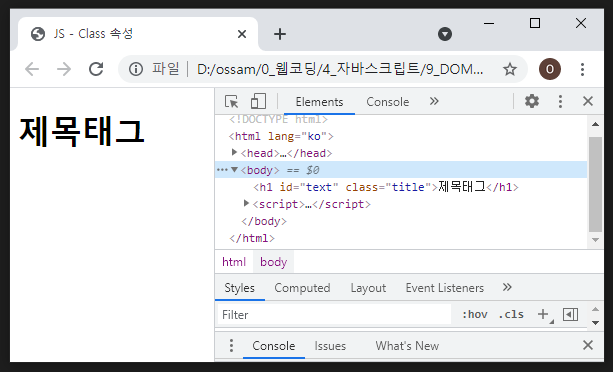
Task: Toggle the :hov element state panel
Action: click(475, 315)
